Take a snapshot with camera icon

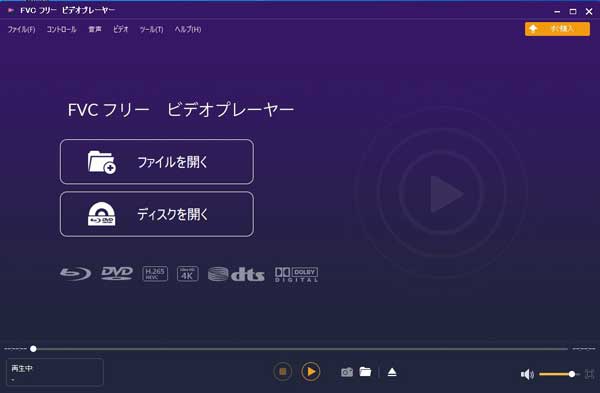point(347,372)
